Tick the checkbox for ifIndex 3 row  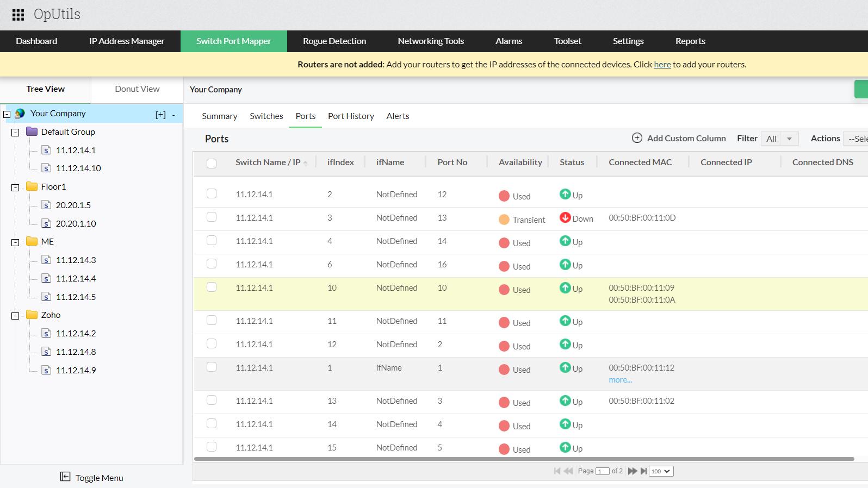click(212, 217)
